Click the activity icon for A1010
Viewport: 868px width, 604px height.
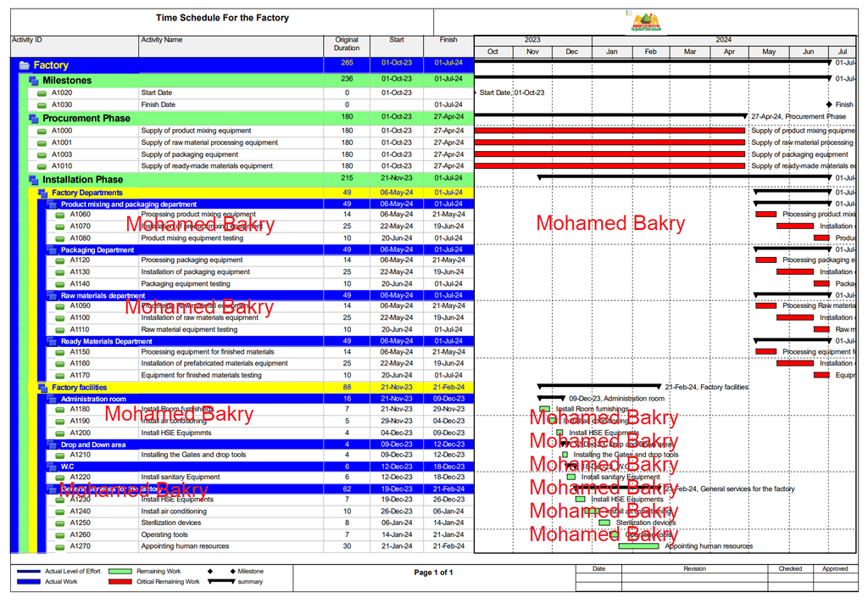[x=42, y=166]
